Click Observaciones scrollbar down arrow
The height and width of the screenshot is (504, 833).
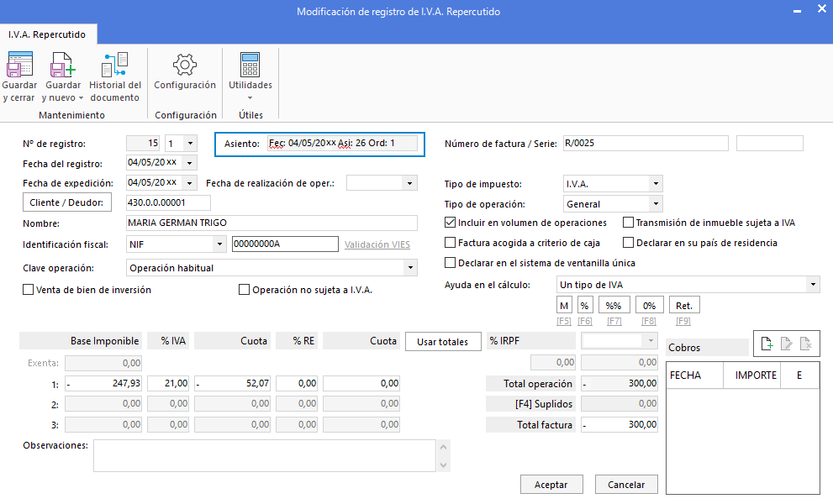tap(443, 465)
